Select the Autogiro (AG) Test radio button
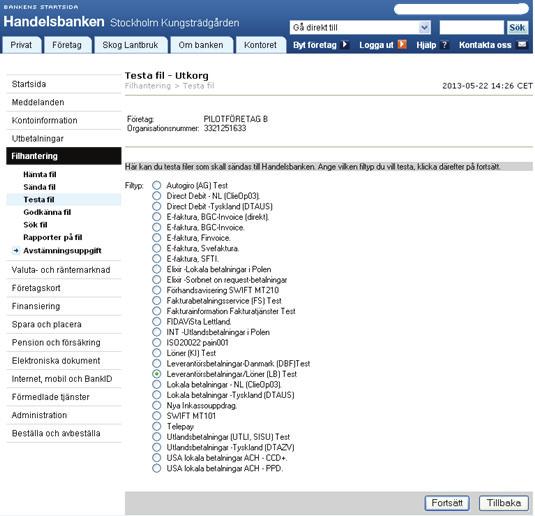This screenshot has width=535, height=516. coord(157,185)
